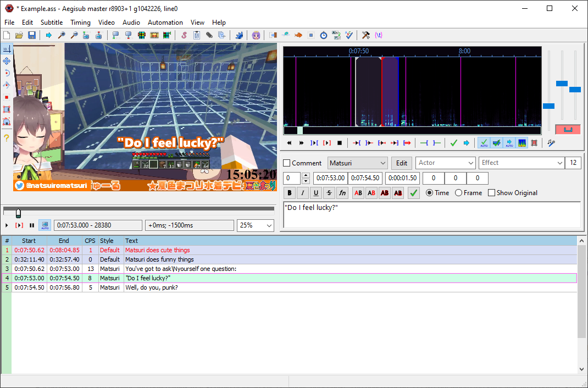Stop audio playback with black square
Image resolution: width=588 pixels, height=388 pixels.
(340, 143)
